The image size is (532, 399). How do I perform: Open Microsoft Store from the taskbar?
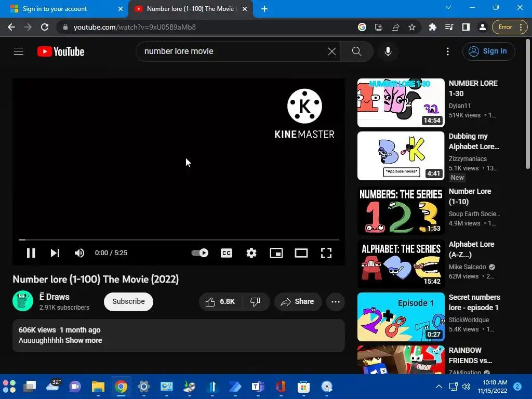coord(303,387)
